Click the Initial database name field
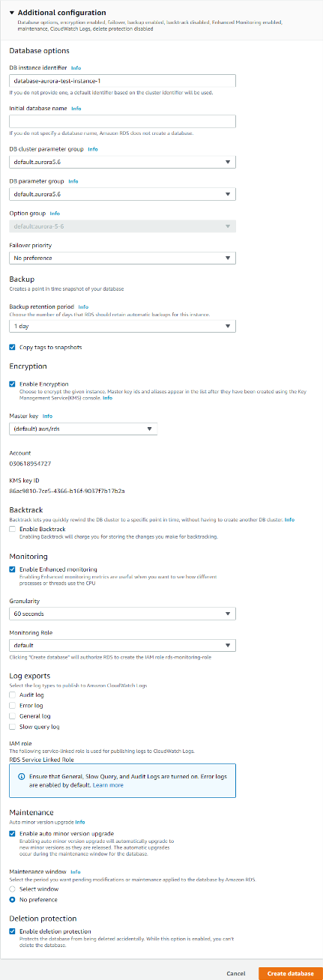Screen dimensions: 323x980 (123, 121)
